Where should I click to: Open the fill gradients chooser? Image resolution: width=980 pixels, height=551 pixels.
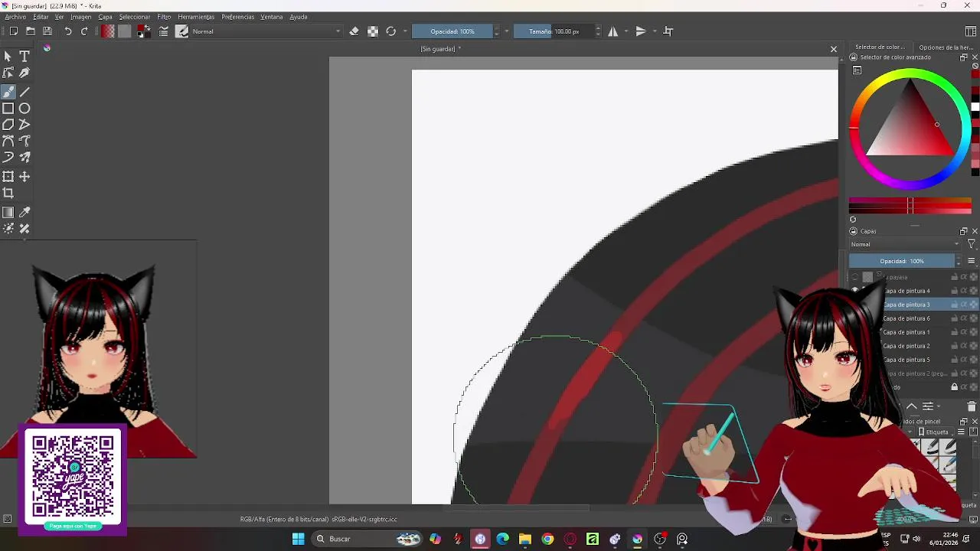pyautogui.click(x=108, y=31)
